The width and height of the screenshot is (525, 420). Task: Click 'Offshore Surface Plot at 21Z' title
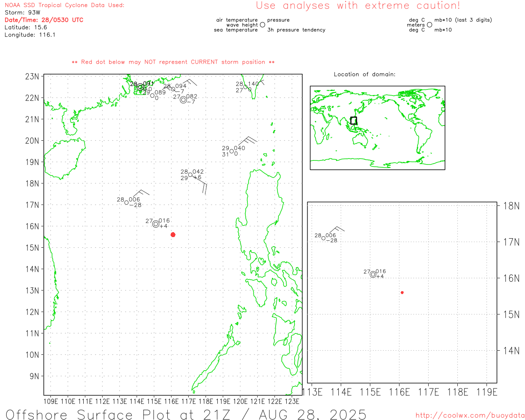tap(118, 414)
